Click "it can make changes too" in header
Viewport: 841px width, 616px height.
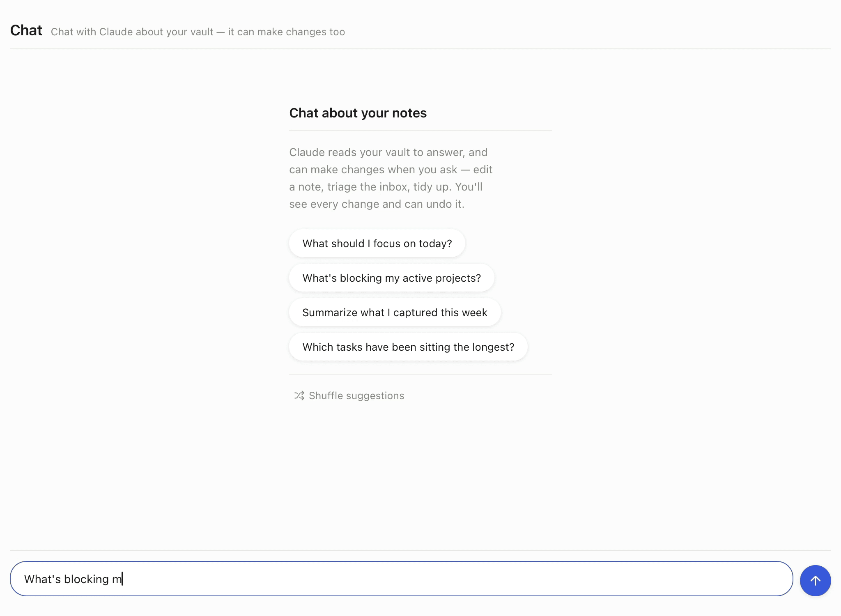tap(286, 32)
